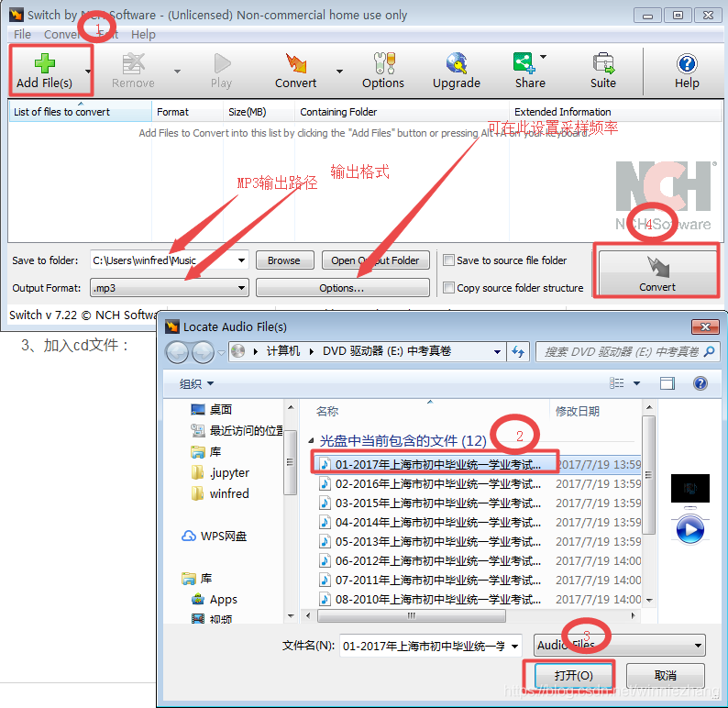Click refresh icon beside the address bar
This screenshot has height=708, width=728.
518,351
